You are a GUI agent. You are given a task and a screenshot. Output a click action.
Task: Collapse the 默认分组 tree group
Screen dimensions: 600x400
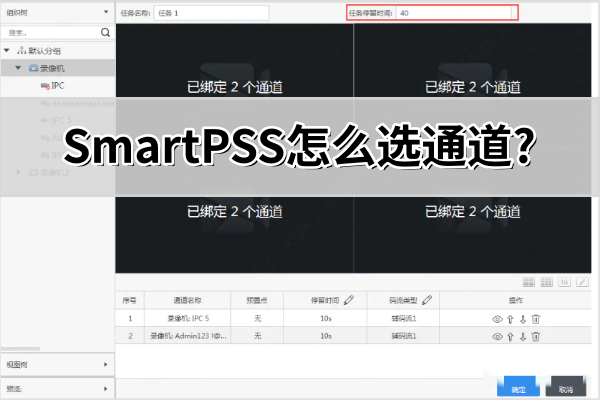pyautogui.click(x=8, y=50)
